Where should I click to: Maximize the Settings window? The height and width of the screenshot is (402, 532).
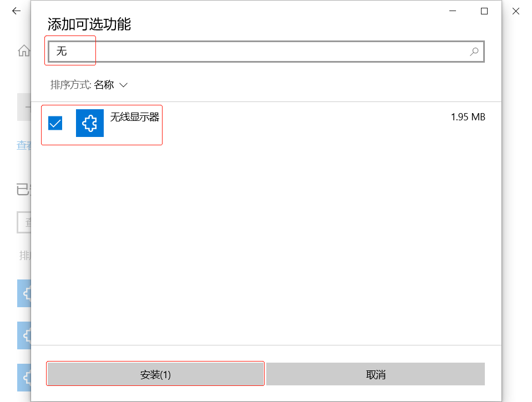[x=484, y=11]
